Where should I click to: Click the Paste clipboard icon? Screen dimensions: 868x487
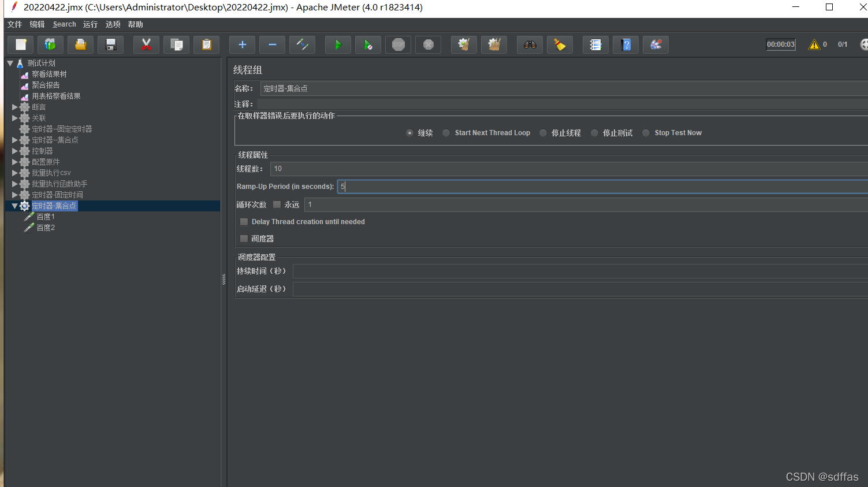click(207, 44)
